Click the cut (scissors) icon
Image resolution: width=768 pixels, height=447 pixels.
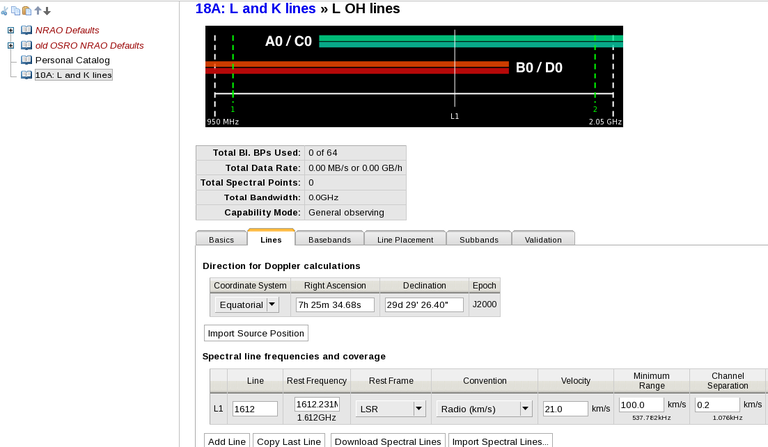click(x=4, y=10)
